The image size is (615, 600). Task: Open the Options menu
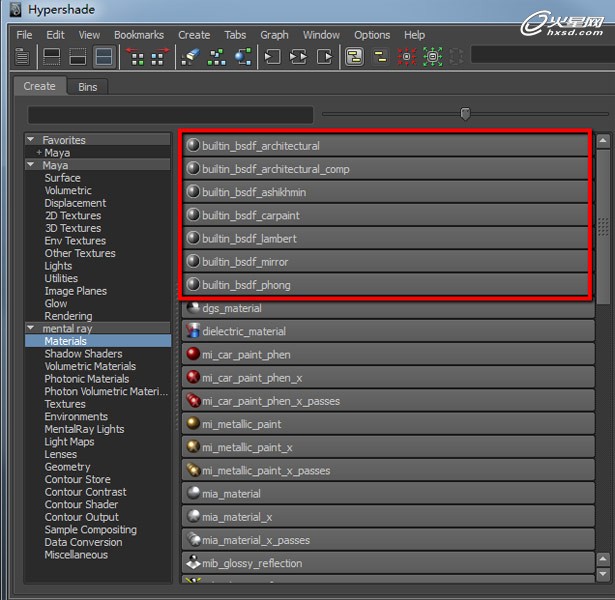click(372, 35)
